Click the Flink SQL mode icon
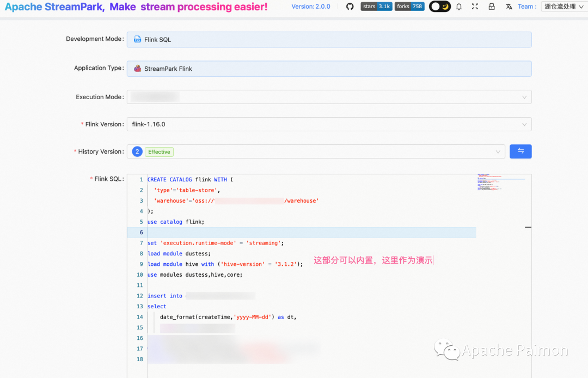Viewport: 588px width, 378px height. point(138,39)
